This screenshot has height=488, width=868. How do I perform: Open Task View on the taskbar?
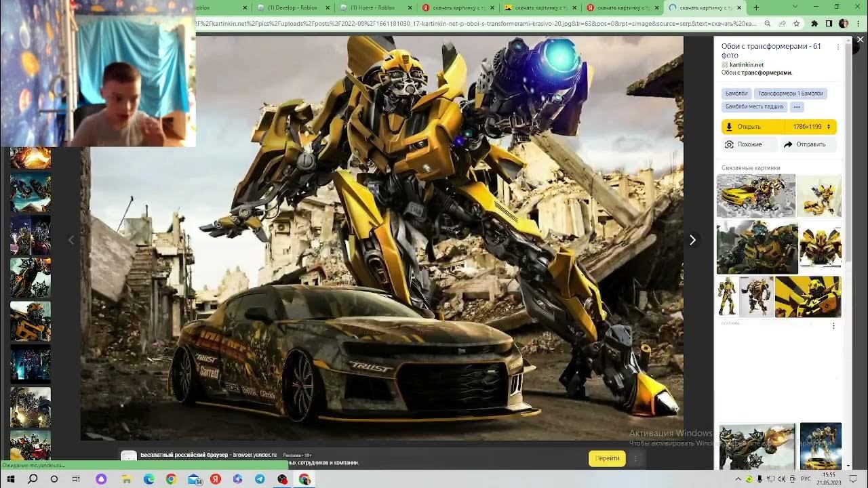pos(76,479)
